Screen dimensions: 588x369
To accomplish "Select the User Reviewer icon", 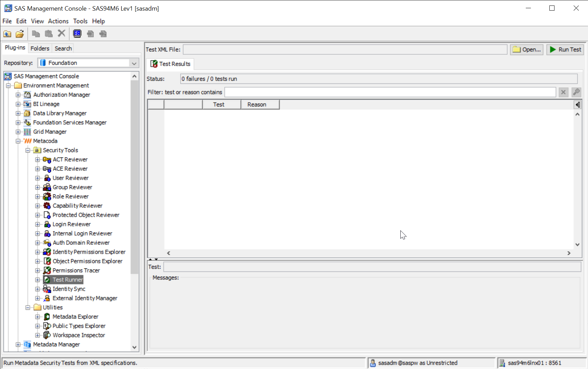I will click(x=47, y=178).
